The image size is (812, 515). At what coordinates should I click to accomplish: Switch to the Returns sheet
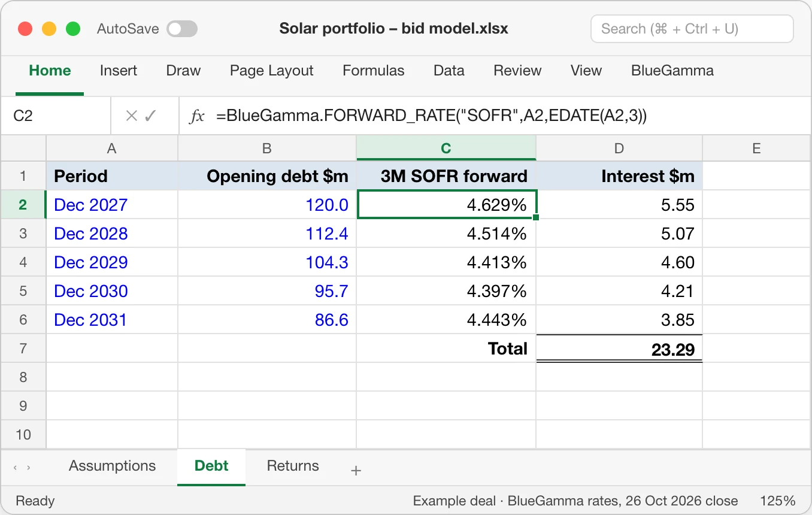tap(293, 466)
